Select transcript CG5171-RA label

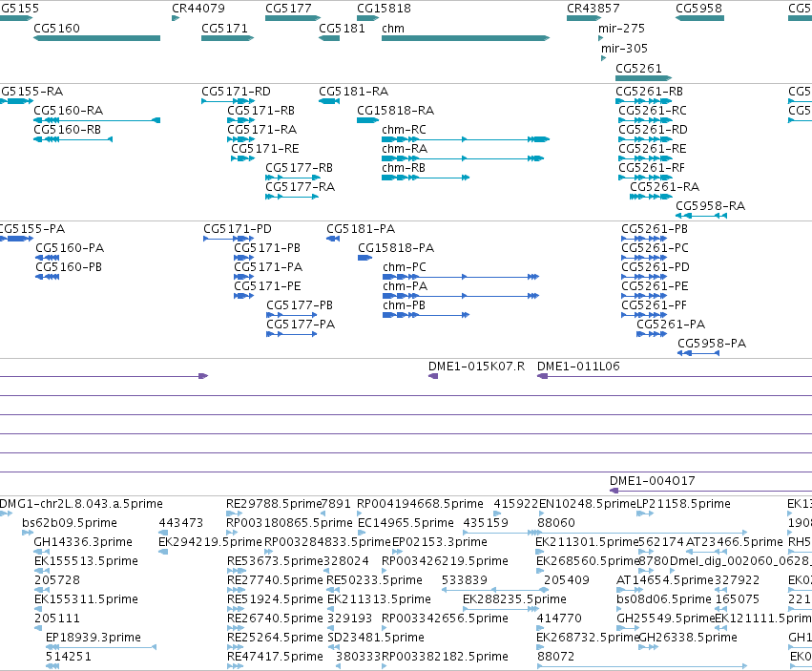pos(262,130)
